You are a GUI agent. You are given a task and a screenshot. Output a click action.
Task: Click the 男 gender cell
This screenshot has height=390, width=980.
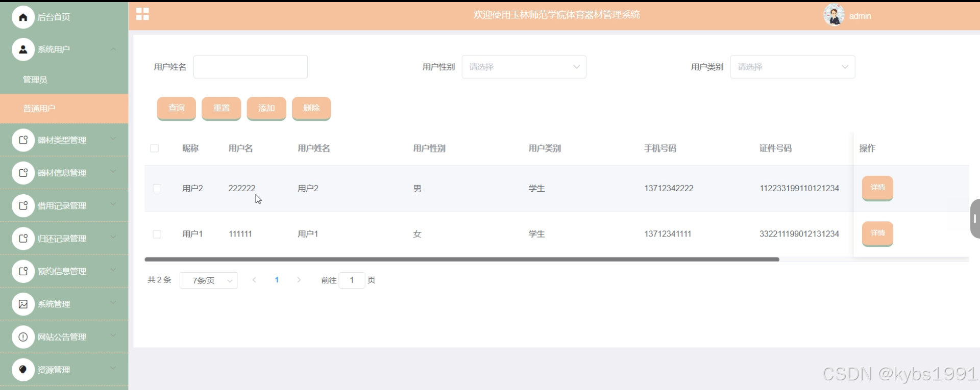(417, 189)
